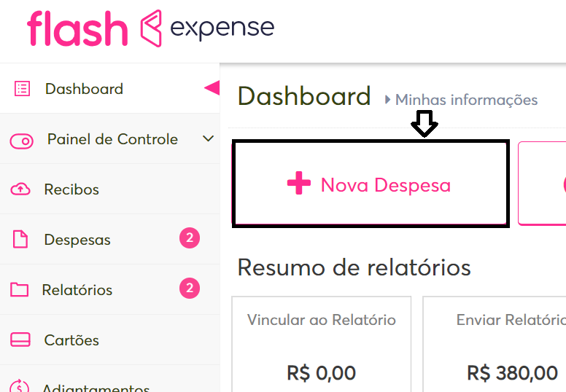The height and width of the screenshot is (392, 566).
Task: Click the Dashboard list icon in sidebar
Action: coord(23,89)
